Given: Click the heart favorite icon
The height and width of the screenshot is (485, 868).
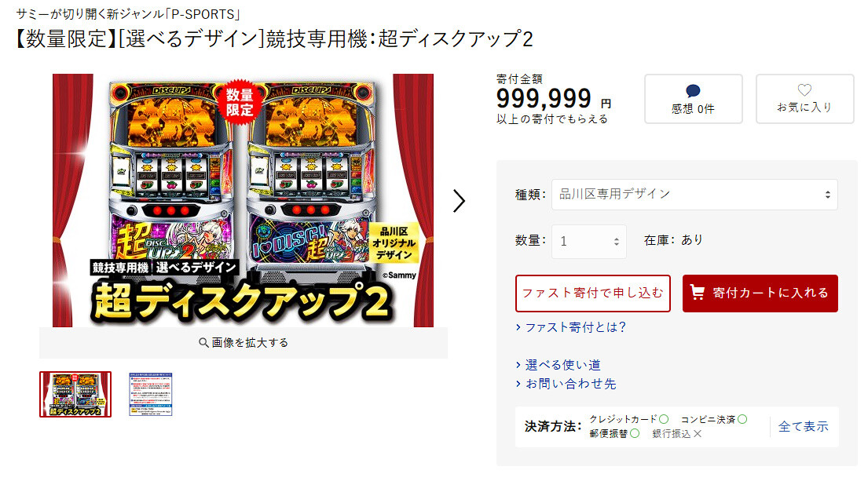Looking at the screenshot, I should [x=804, y=89].
